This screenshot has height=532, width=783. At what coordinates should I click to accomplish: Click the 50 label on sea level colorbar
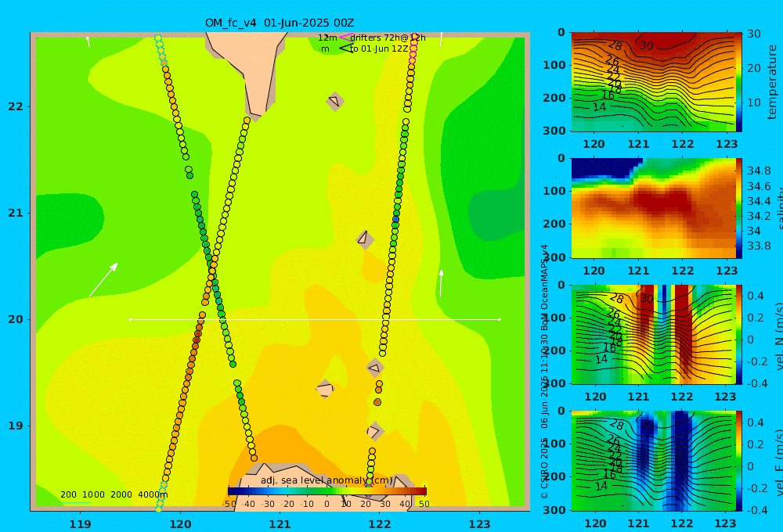tap(424, 504)
